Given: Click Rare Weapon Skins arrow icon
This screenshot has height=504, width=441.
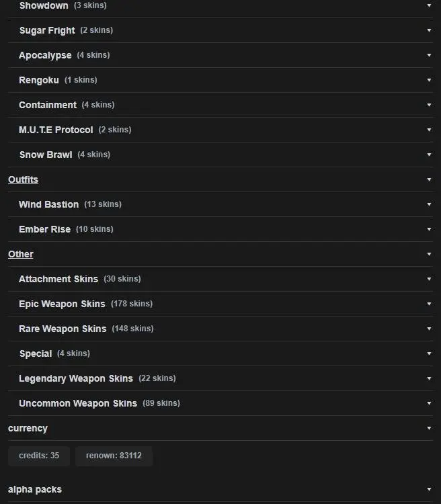Looking at the screenshot, I should (x=429, y=329).
